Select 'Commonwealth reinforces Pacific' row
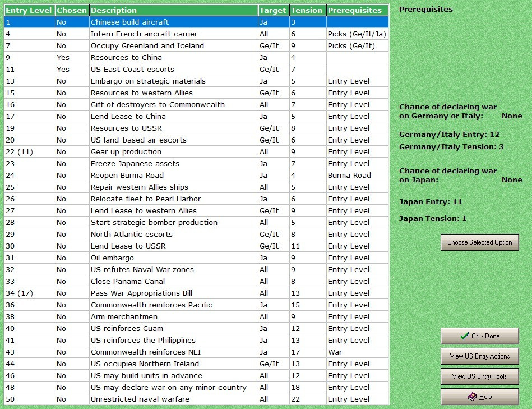The image size is (532, 409). [196, 305]
